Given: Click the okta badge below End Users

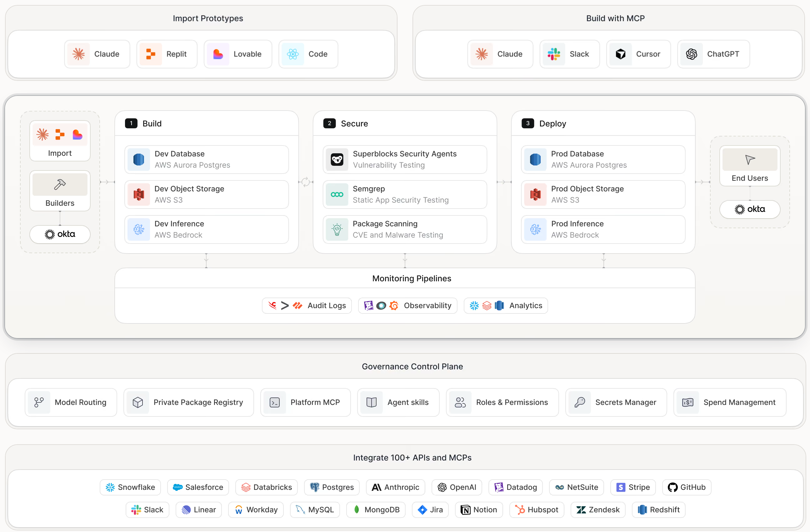Looking at the screenshot, I should coord(750,209).
